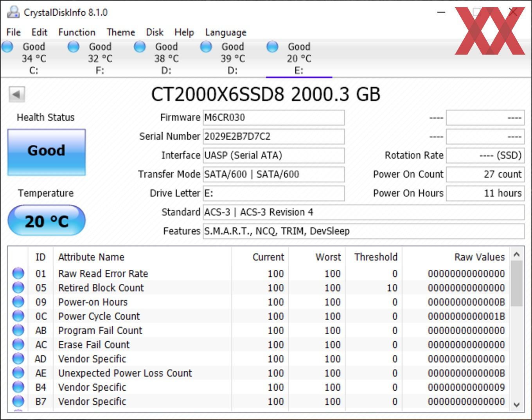Select the D: disk at 38 °C
The height and width of the screenshot is (420, 532).
click(x=166, y=58)
